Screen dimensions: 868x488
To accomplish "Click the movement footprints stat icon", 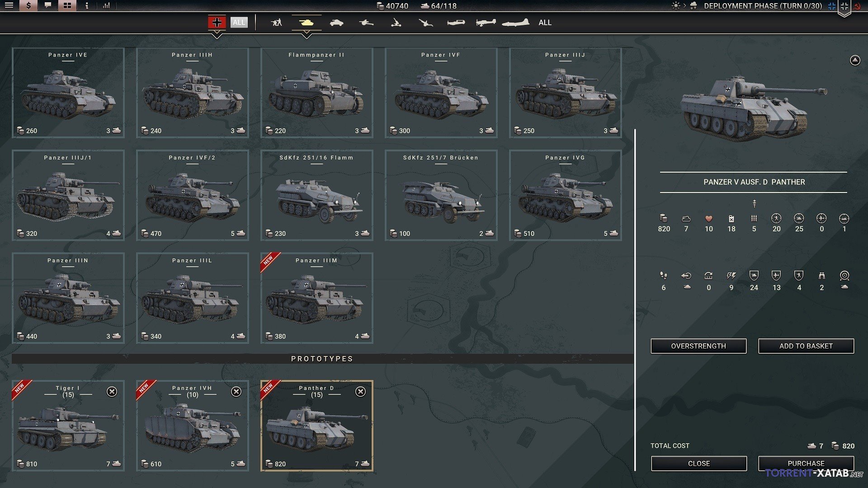I will coord(664,275).
